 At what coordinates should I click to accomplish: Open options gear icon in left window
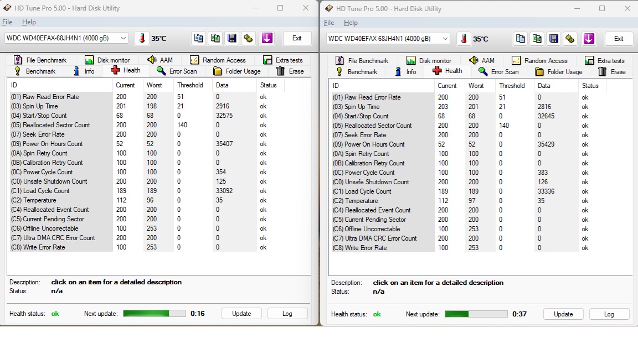(x=248, y=38)
